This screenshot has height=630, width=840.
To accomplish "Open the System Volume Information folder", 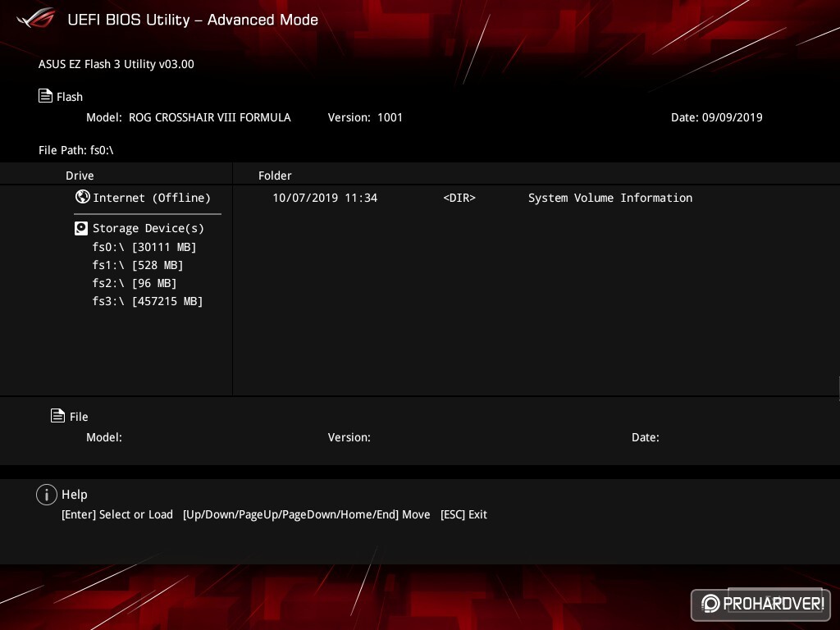I will (610, 198).
